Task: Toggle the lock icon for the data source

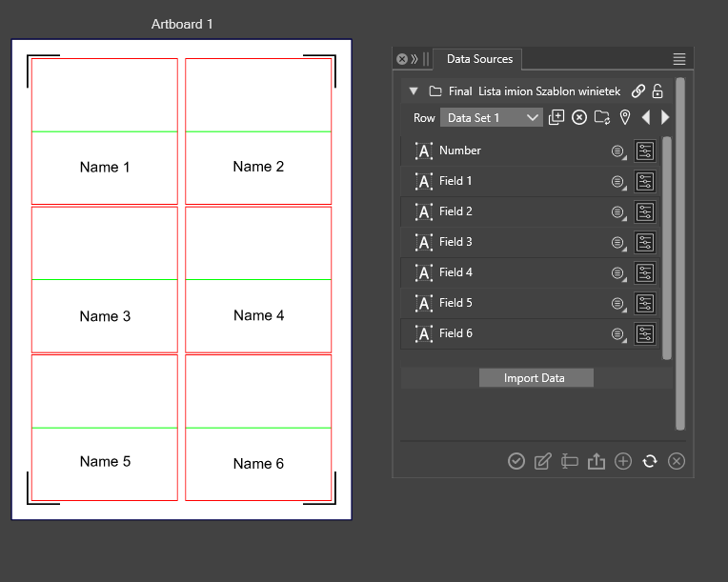Action: (657, 91)
